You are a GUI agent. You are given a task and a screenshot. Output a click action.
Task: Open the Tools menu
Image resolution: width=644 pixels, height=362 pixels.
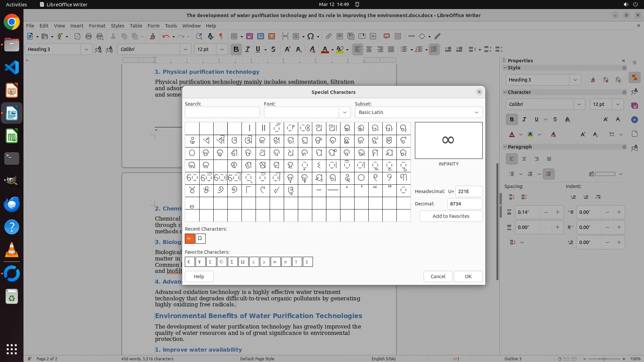pyautogui.click(x=171, y=25)
